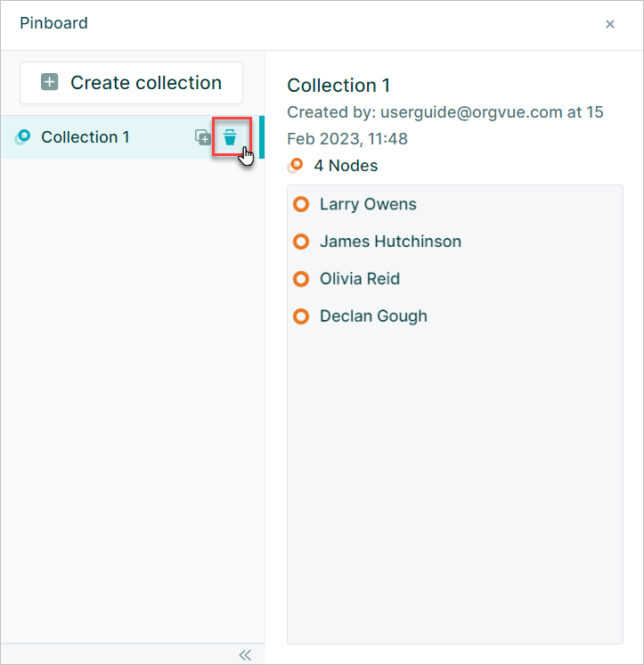Click the Pinboard title text
This screenshot has height=665, width=644.
point(53,23)
